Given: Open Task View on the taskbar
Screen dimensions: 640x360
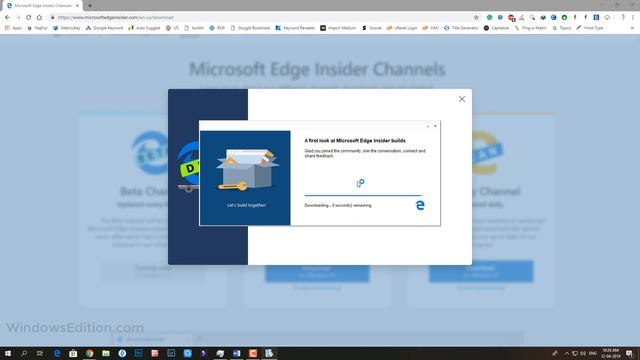Looking at the screenshot, I should tap(40, 353).
